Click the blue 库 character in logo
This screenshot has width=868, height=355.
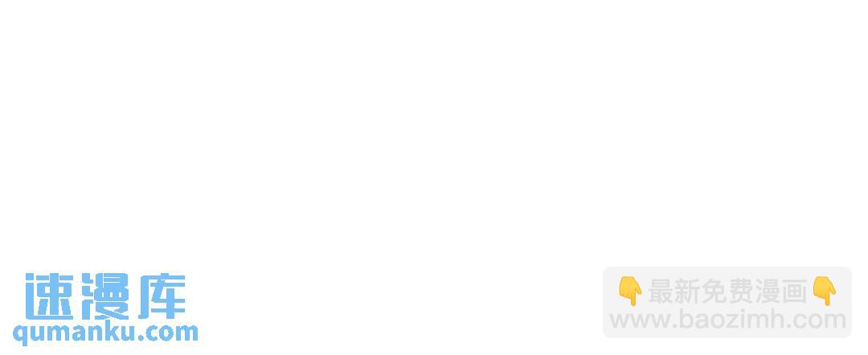pos(162,296)
